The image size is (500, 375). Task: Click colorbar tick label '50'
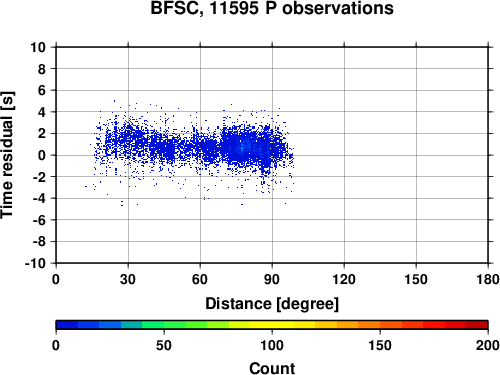[164, 345]
